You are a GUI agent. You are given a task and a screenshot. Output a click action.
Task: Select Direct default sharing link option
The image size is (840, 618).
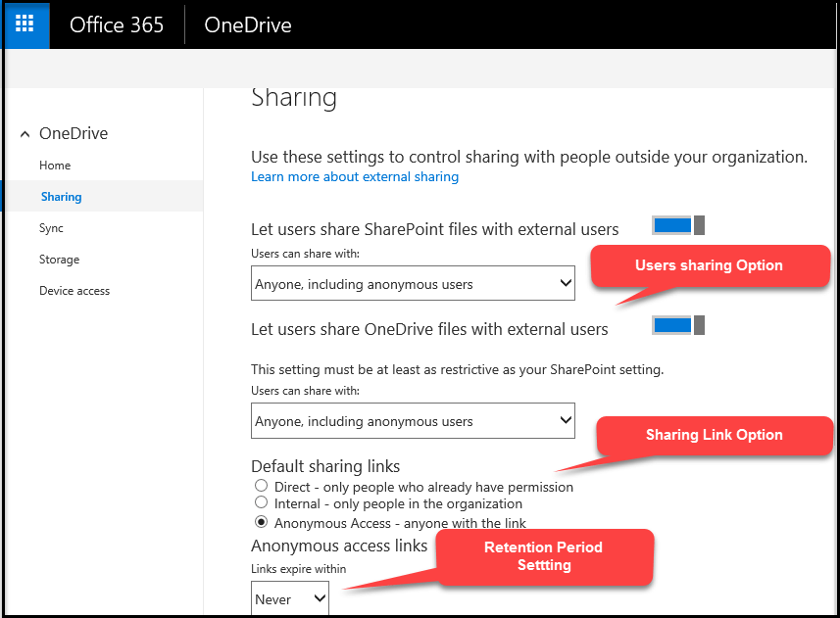(261, 486)
